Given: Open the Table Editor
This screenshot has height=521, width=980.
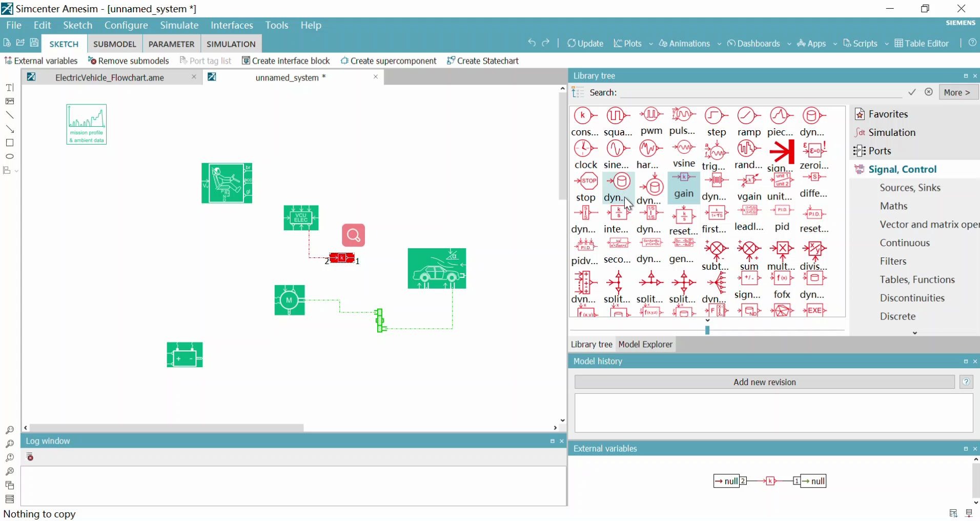Looking at the screenshot, I should point(922,44).
